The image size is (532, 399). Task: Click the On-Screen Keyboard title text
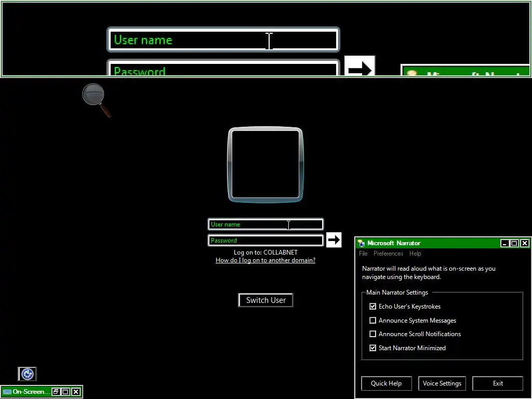pyautogui.click(x=31, y=392)
